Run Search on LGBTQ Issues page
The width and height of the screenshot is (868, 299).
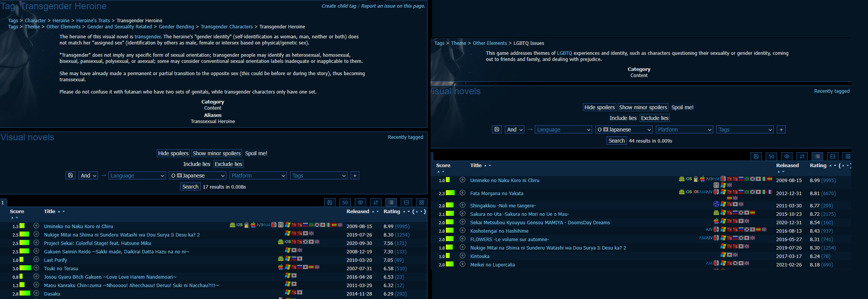point(617,141)
